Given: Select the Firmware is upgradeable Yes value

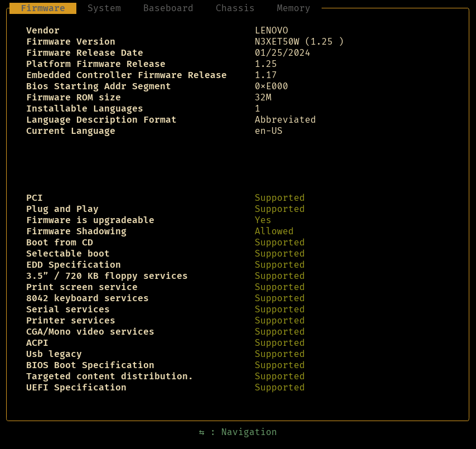Looking at the screenshot, I should pyautogui.click(x=263, y=220).
